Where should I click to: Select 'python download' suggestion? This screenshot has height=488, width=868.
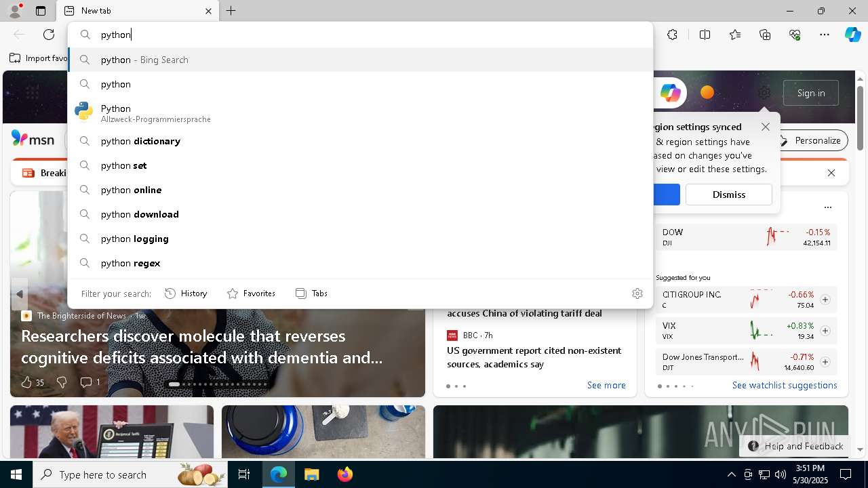[360, 214]
